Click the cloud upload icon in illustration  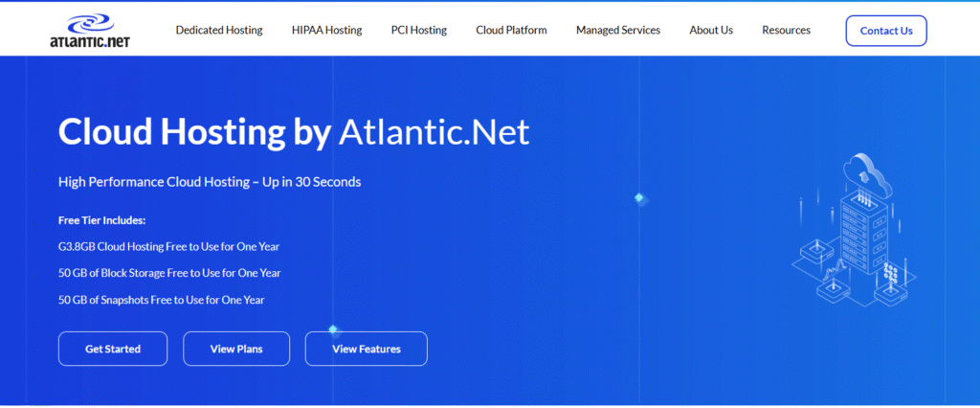[862, 174]
